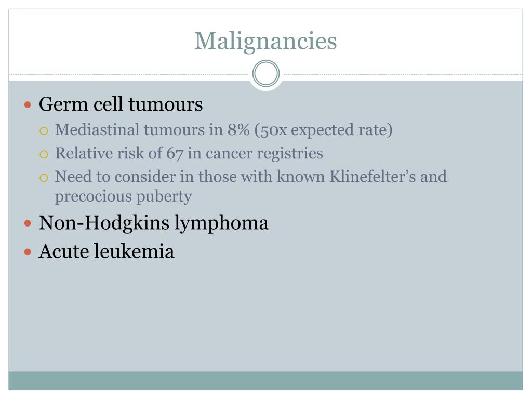Select the Non-Hodgkins lymphoma text
This screenshot has width=532, height=399.
point(153,223)
